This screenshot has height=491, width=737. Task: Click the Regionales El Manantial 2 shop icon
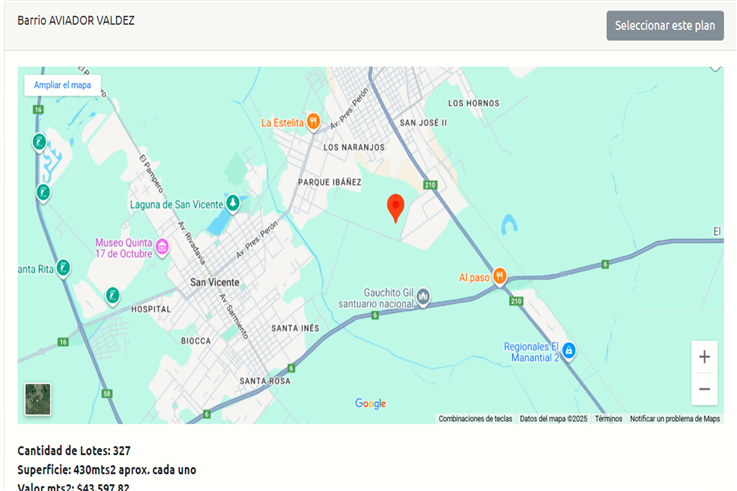pyautogui.click(x=569, y=351)
